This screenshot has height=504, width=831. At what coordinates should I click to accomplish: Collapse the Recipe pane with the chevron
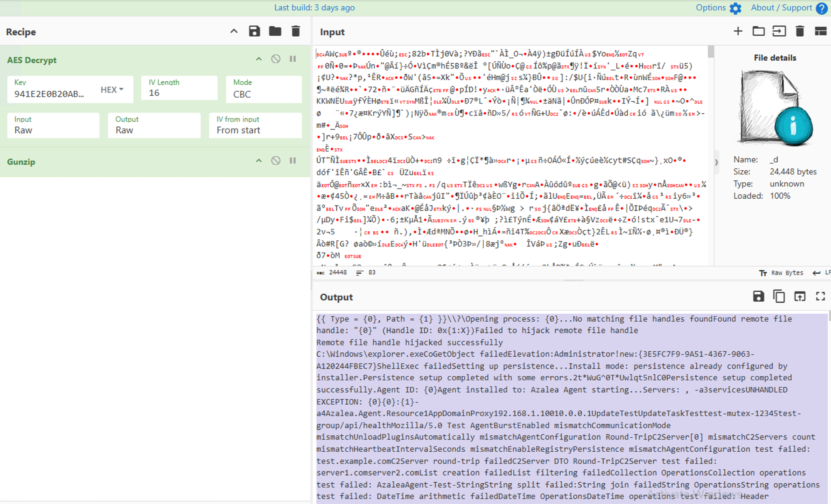[234, 31]
